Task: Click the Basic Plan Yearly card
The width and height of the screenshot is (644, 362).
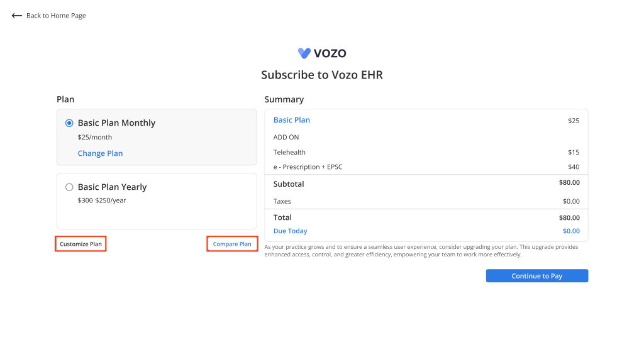Action: point(157,201)
